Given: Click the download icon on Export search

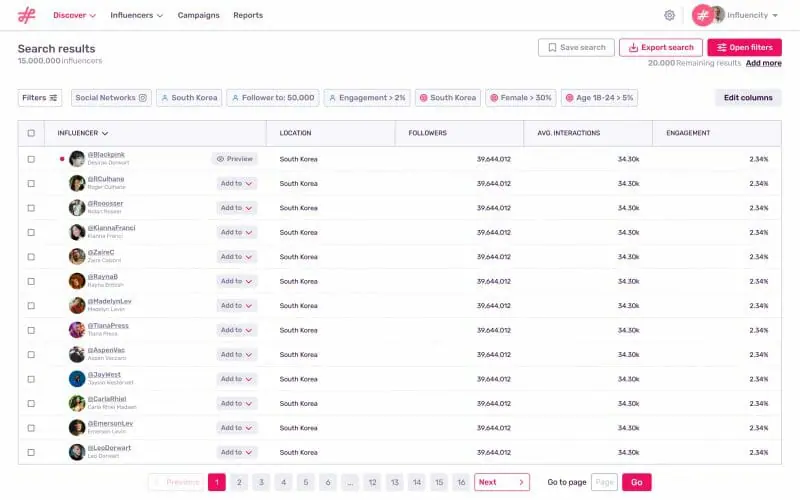Looking at the screenshot, I should pyautogui.click(x=633, y=47).
